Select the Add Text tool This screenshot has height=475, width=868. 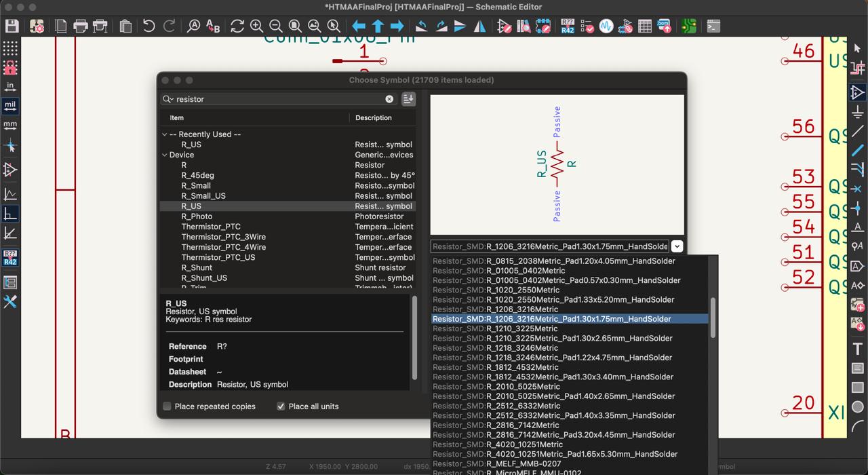[858, 349]
